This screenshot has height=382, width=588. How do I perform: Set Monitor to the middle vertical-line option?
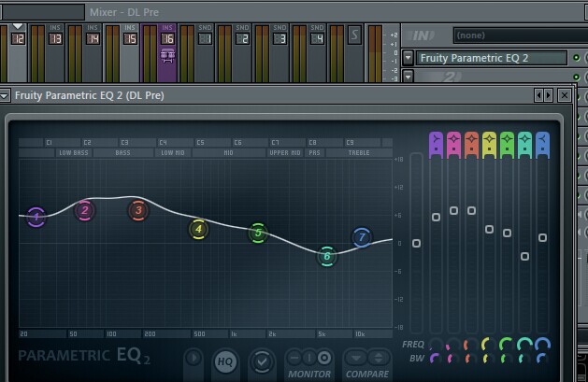click(x=309, y=358)
